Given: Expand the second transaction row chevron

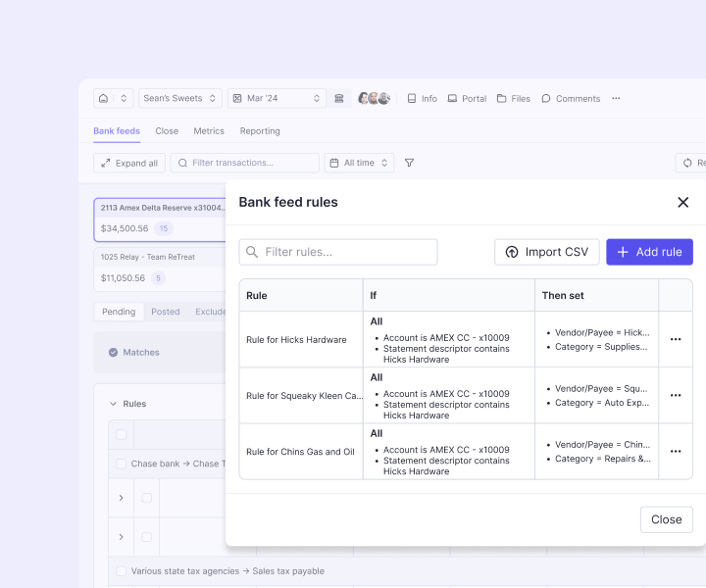Looking at the screenshot, I should 122,537.
